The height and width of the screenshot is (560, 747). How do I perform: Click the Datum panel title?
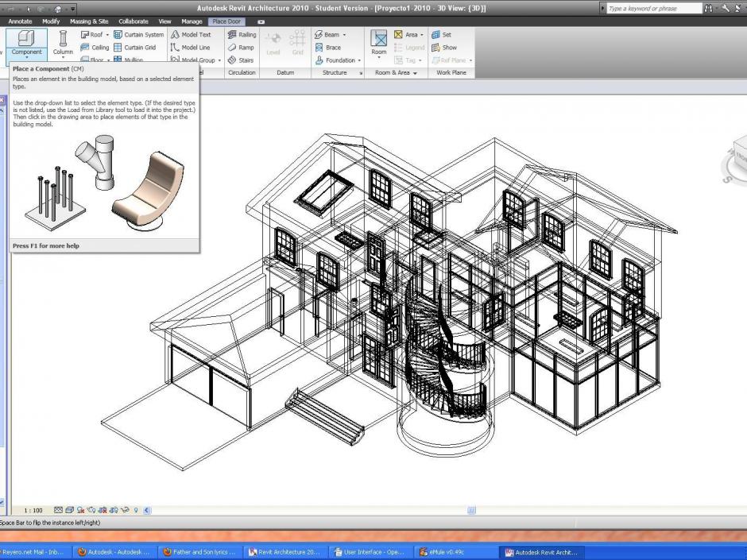[x=285, y=73]
